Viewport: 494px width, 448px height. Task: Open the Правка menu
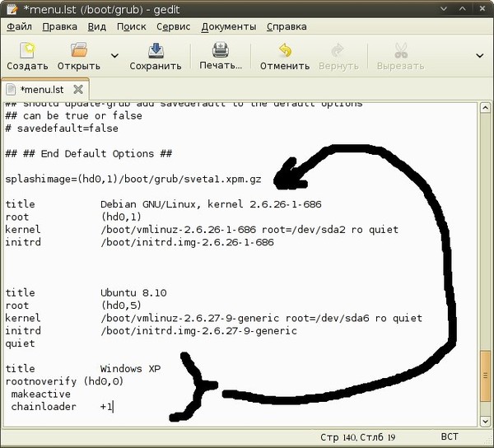[x=59, y=27]
